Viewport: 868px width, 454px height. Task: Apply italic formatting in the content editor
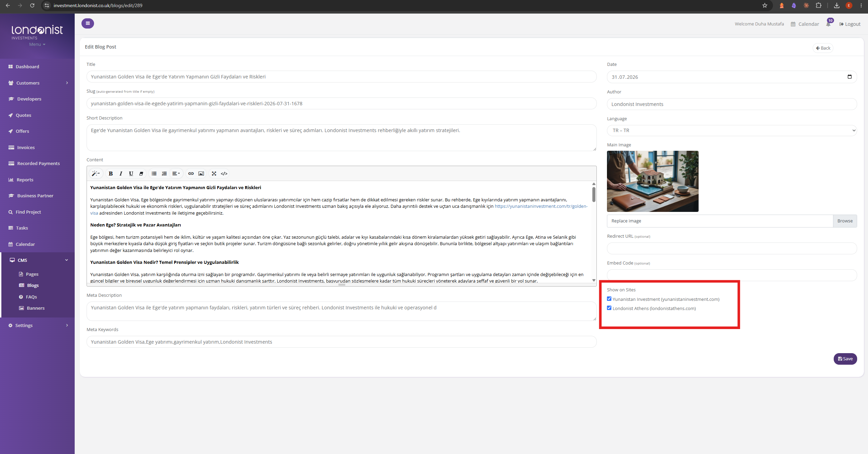(x=121, y=174)
